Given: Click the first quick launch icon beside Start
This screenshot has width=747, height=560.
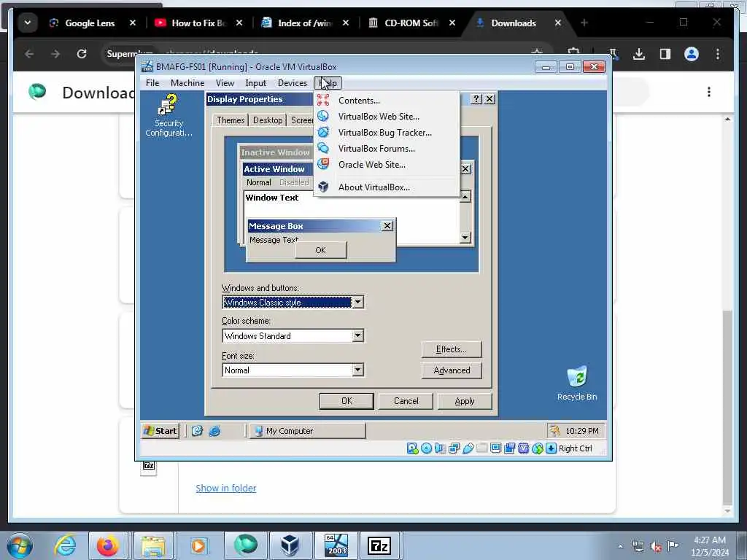Looking at the screenshot, I should [197, 431].
